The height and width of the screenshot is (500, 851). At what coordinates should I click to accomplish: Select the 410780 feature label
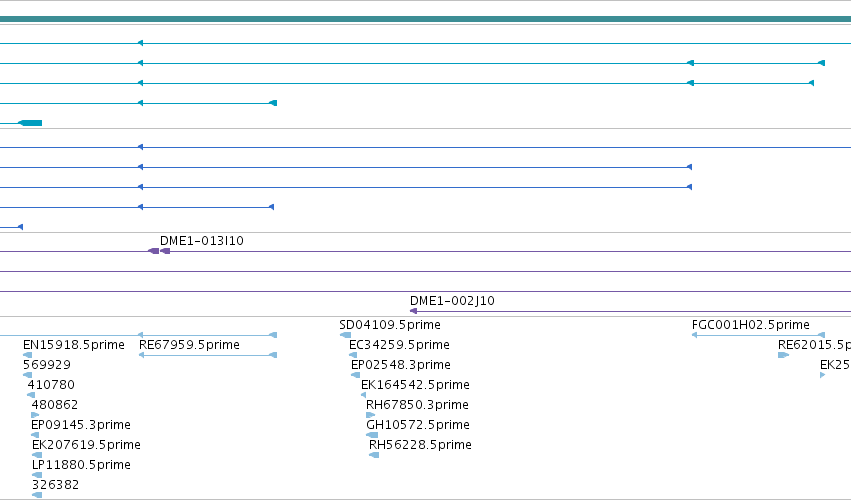[x=51, y=385]
